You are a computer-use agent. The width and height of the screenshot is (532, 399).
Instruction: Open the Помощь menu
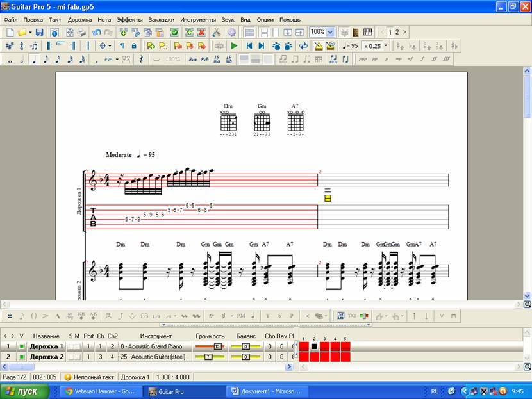(290, 20)
